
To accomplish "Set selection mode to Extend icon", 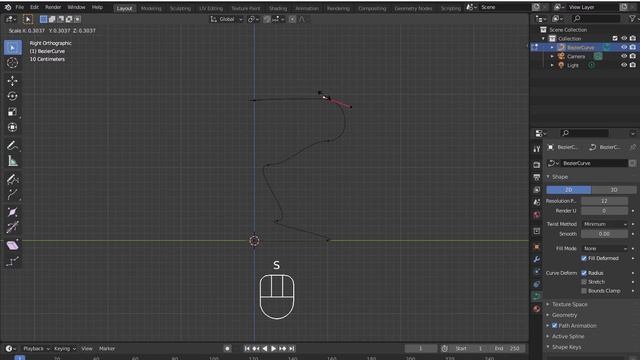I will [x=52, y=19].
